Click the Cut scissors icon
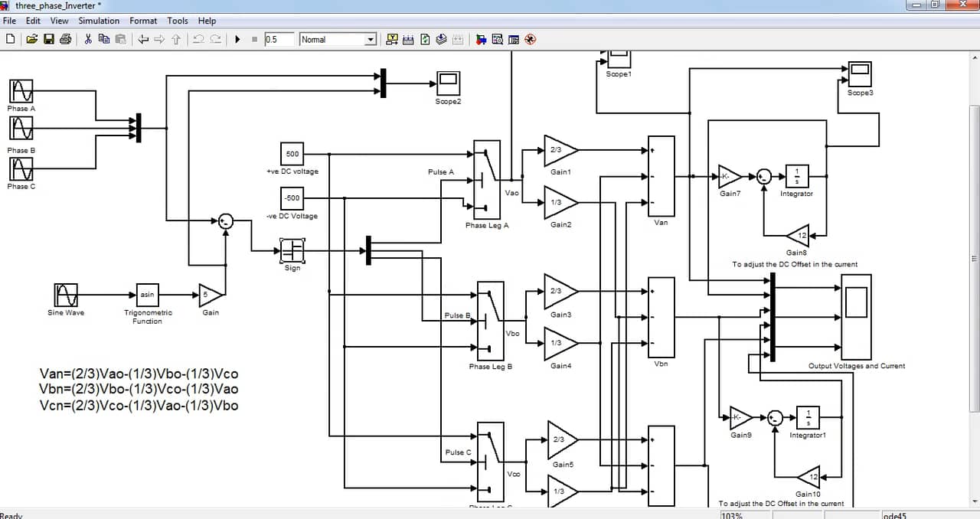Screen dimensions: 980x519 88,39
